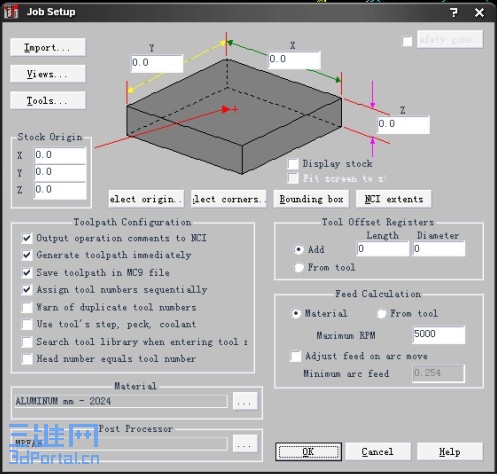Screen dimensions: 497x474
Task: Enable Head number equals tool number
Action: 27,359
